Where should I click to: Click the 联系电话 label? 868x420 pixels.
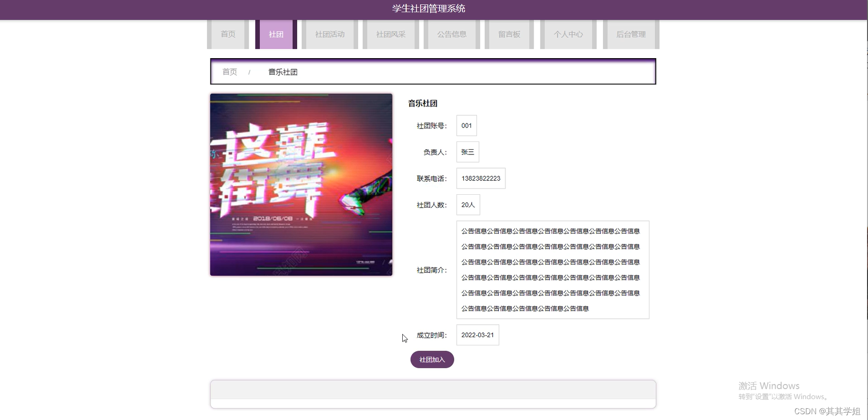432,179
